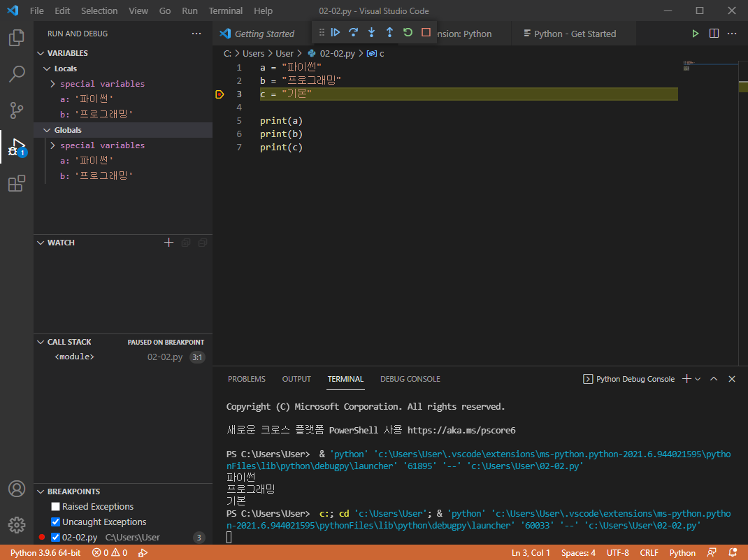Switch to the PROBLEMS tab

point(247,379)
